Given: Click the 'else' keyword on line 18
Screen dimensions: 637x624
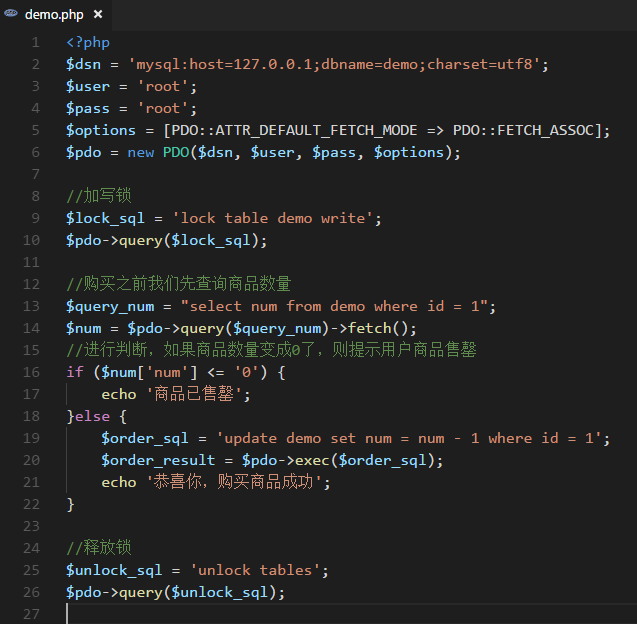Looking at the screenshot, I should coord(92,416).
